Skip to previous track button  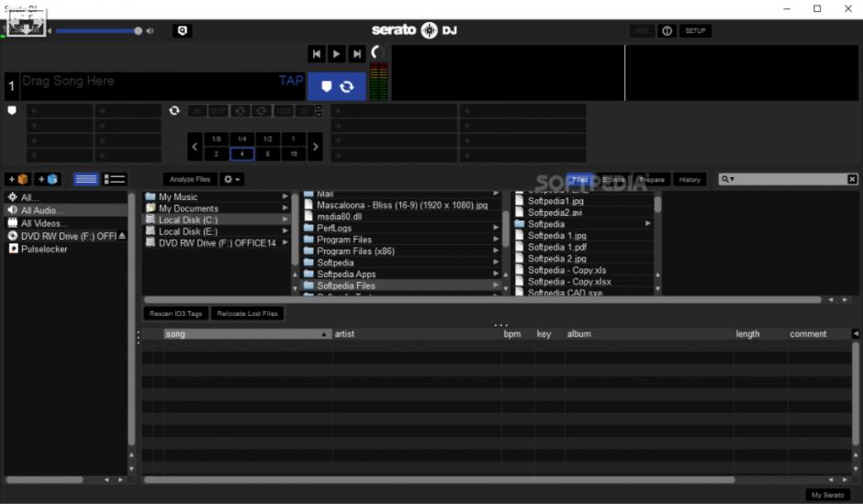(316, 54)
